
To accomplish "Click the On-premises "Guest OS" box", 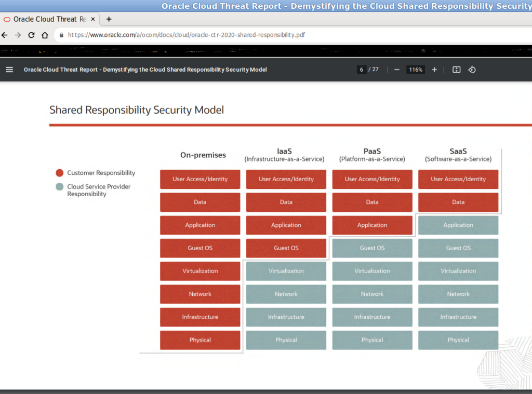I will pyautogui.click(x=200, y=248).
